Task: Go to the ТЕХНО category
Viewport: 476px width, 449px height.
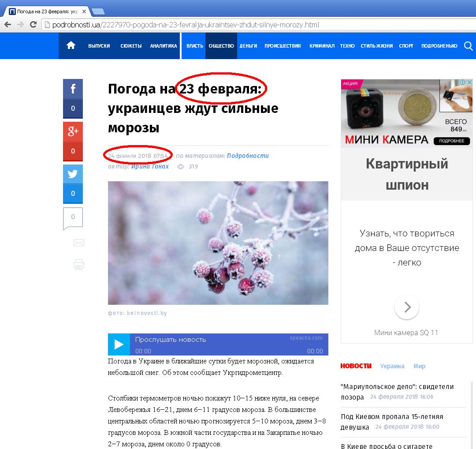Action: [347, 46]
